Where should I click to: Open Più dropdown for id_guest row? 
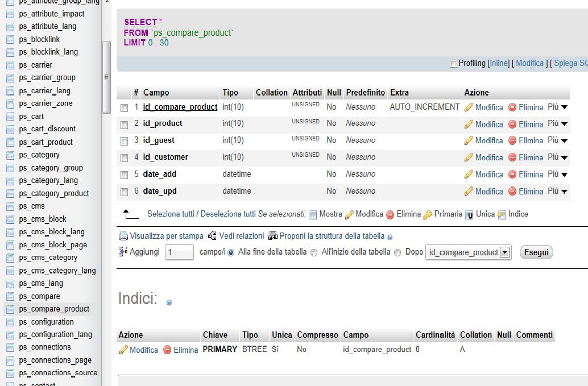[x=558, y=140]
